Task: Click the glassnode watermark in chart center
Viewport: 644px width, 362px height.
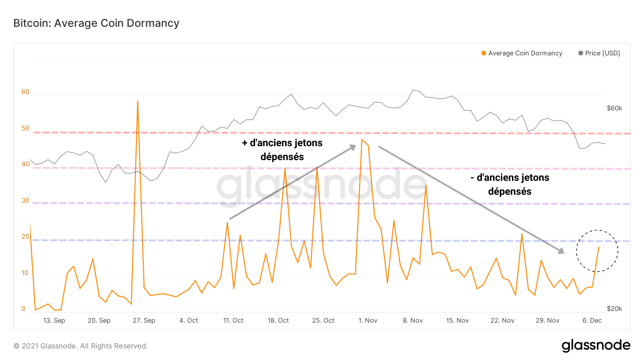Action: click(322, 186)
